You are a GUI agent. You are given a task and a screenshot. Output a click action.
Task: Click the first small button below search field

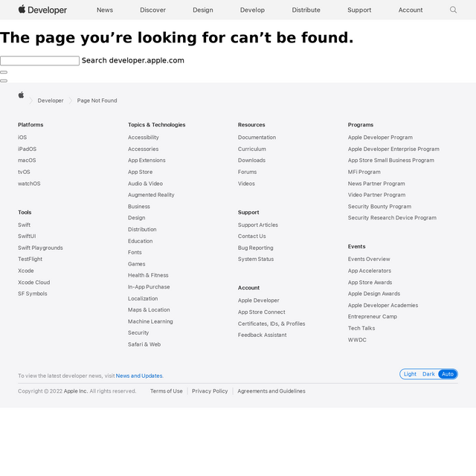pos(4,72)
